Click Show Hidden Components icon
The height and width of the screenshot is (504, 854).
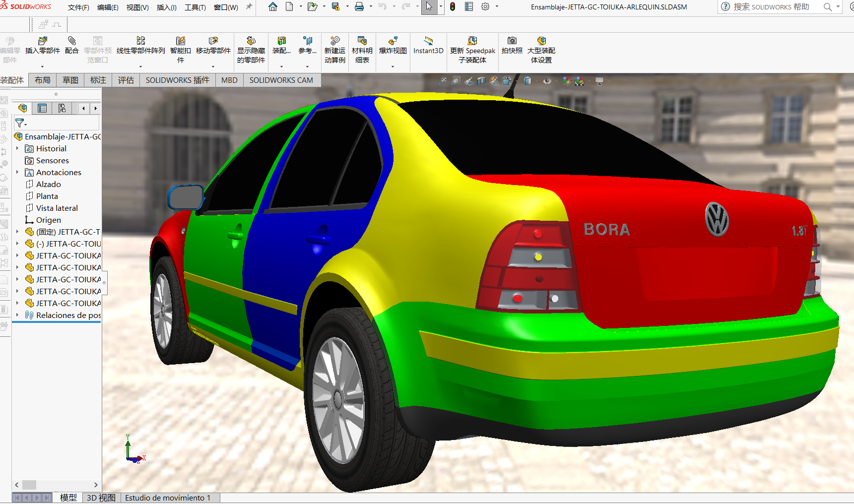coord(251,41)
